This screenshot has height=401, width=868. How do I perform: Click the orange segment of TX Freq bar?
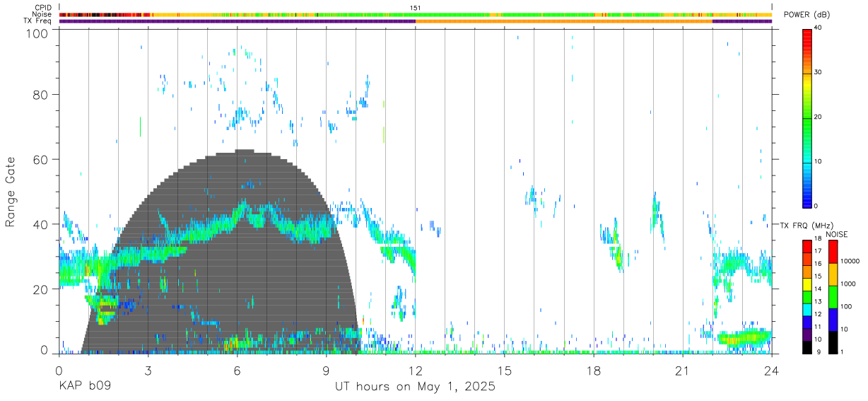click(564, 21)
